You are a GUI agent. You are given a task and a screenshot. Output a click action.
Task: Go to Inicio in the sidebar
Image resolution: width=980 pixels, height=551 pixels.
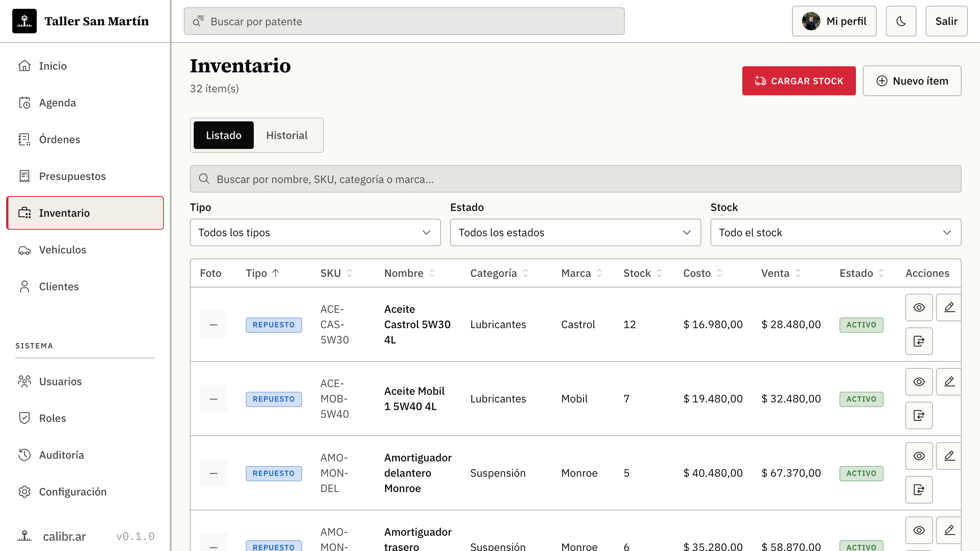point(85,66)
